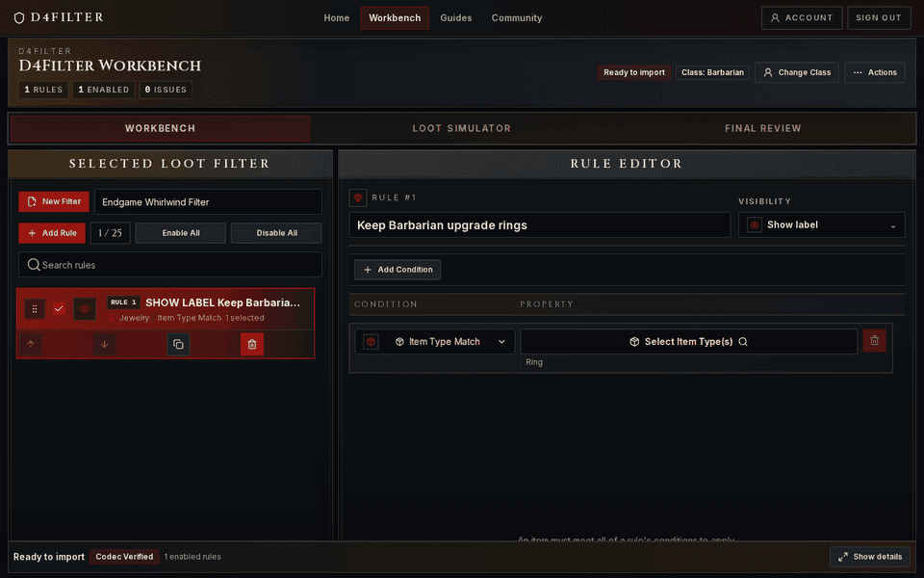The width and height of the screenshot is (924, 578).
Task: Move Rule 1 down with arrow icon
Action: pyautogui.click(x=104, y=345)
